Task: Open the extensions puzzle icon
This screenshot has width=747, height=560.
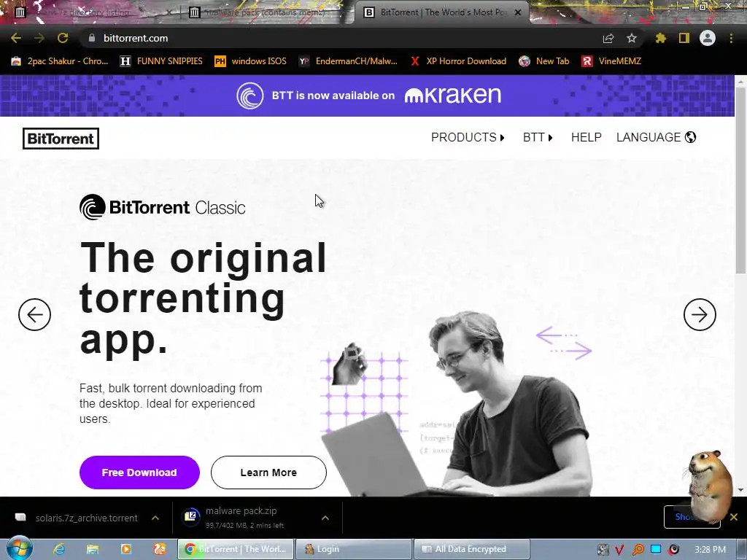Action: tap(660, 38)
